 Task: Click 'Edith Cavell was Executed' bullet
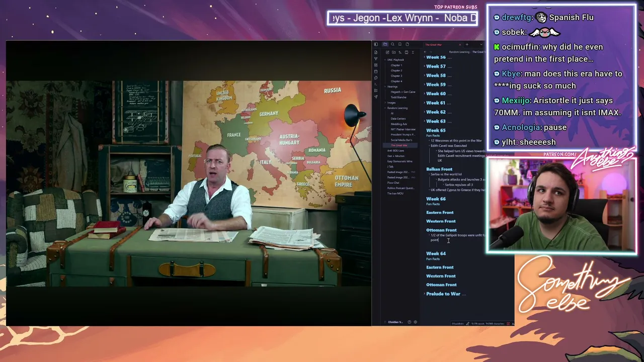(449, 146)
